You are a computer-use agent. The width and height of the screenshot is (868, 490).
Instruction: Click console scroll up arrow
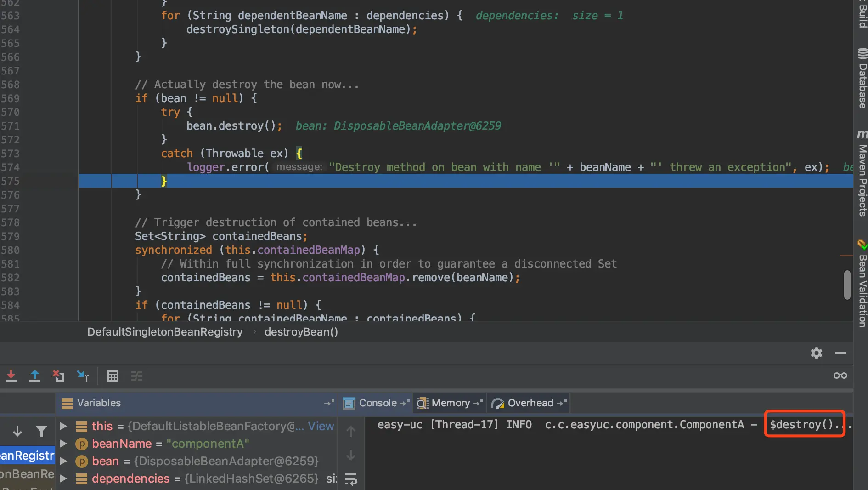click(x=351, y=431)
